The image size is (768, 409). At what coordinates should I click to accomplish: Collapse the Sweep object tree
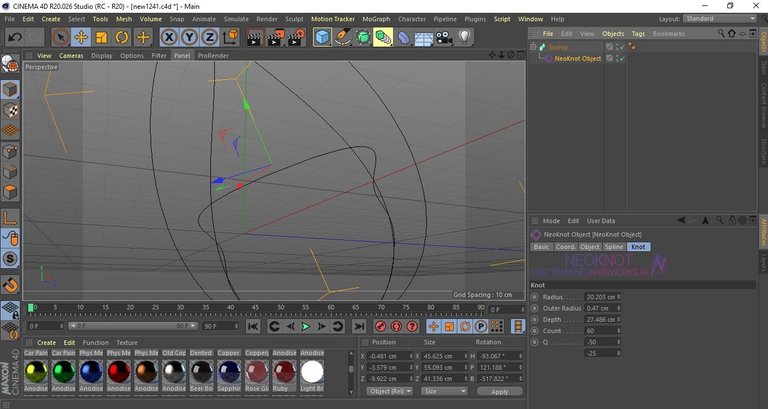point(533,47)
